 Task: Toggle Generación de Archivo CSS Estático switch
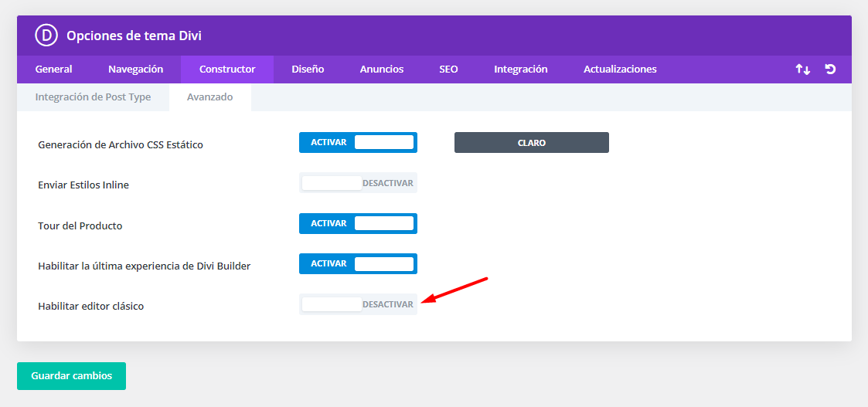coord(358,143)
